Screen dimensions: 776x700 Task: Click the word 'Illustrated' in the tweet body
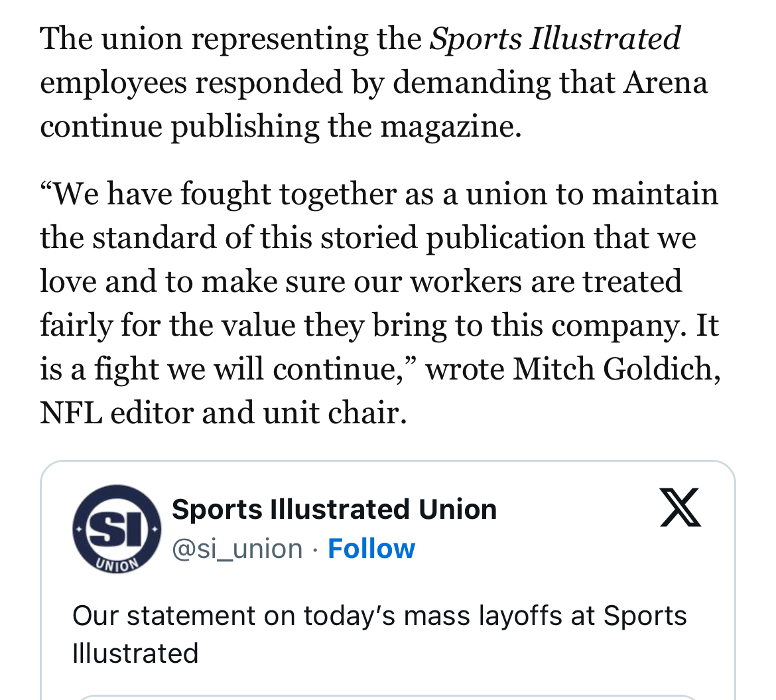(135, 653)
